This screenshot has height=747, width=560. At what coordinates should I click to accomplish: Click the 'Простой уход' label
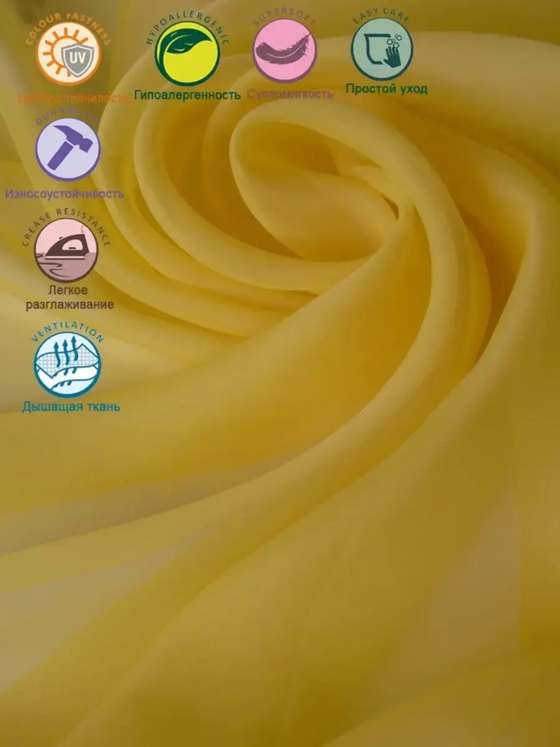coord(386,89)
